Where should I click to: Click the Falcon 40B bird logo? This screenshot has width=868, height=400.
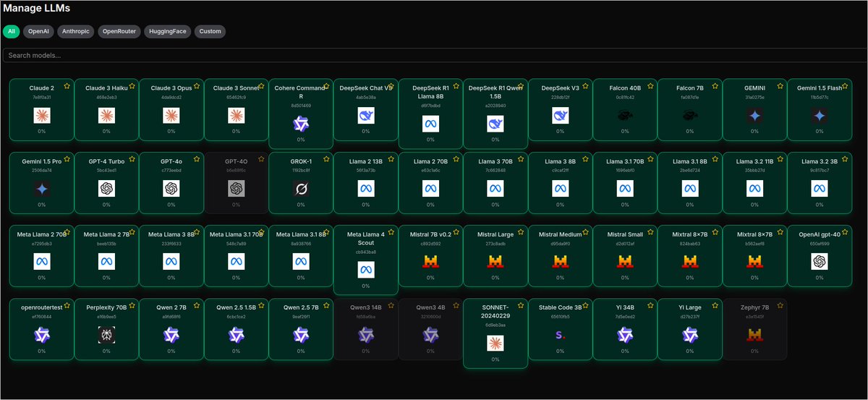pos(626,114)
